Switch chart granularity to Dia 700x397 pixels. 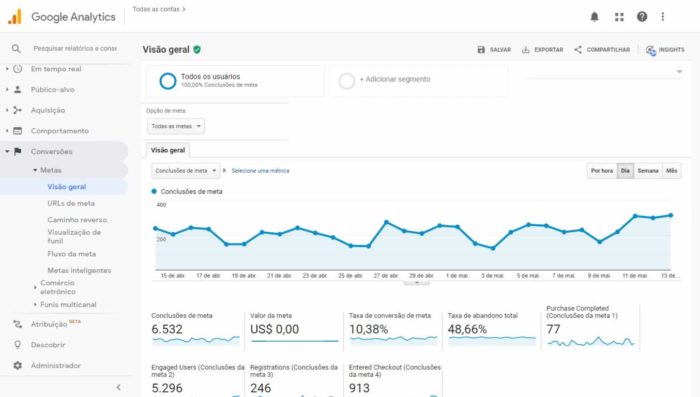tap(625, 171)
